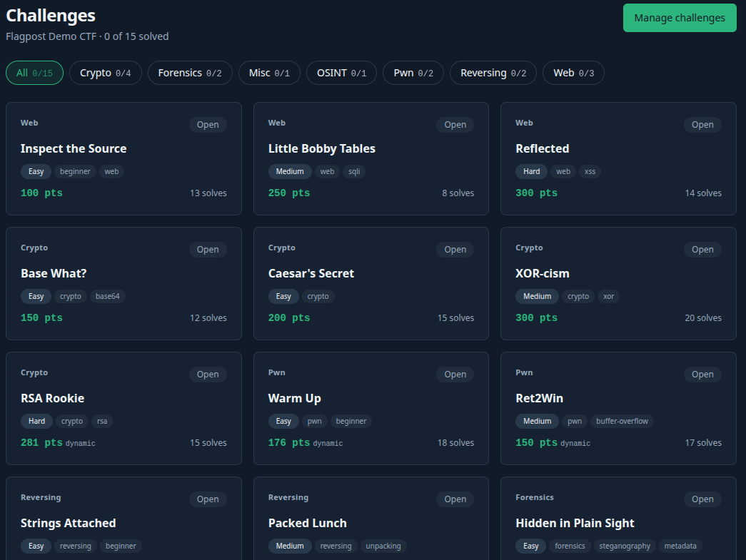Click the metadata tag
Screen dimensions: 746x560
(680, 546)
